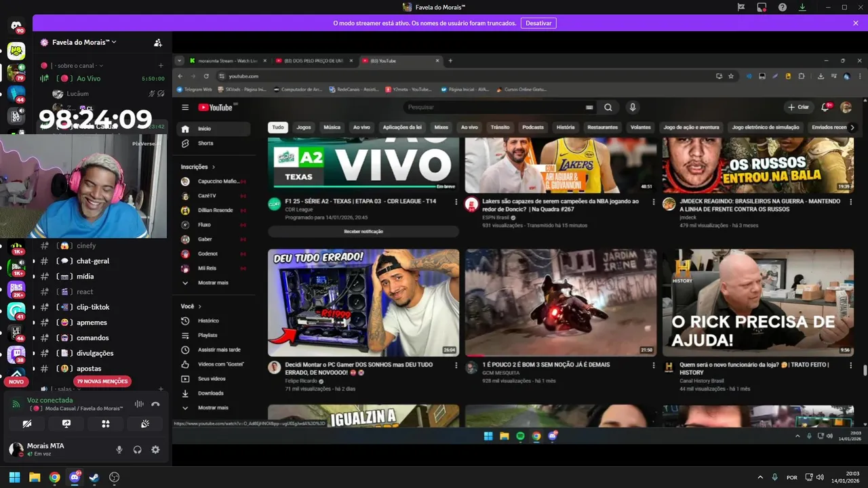Open the server icon with 2K+ badge
This screenshot has height=488, width=868.
coord(16,290)
